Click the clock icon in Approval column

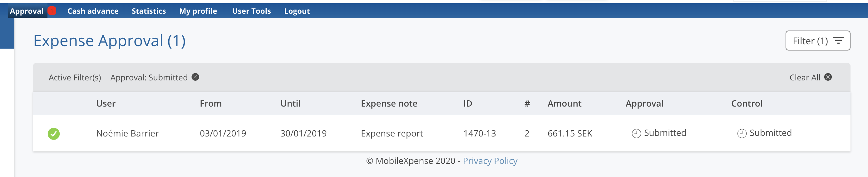(636, 134)
